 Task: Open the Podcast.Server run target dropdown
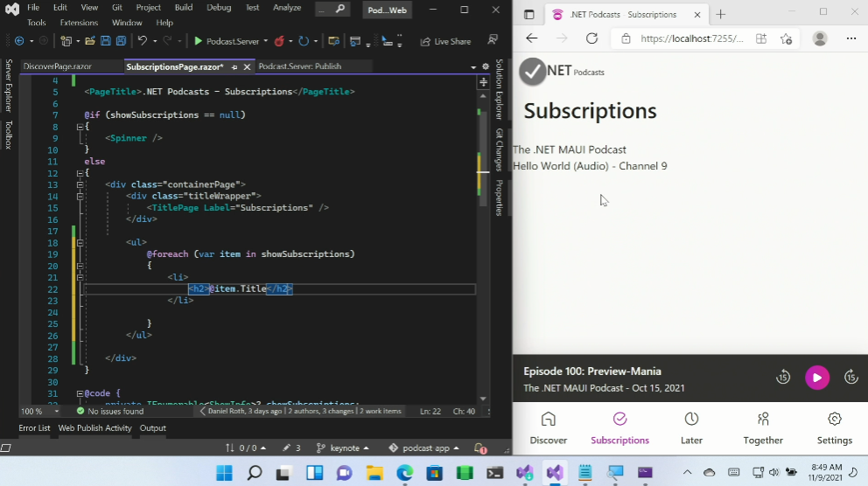(x=265, y=41)
